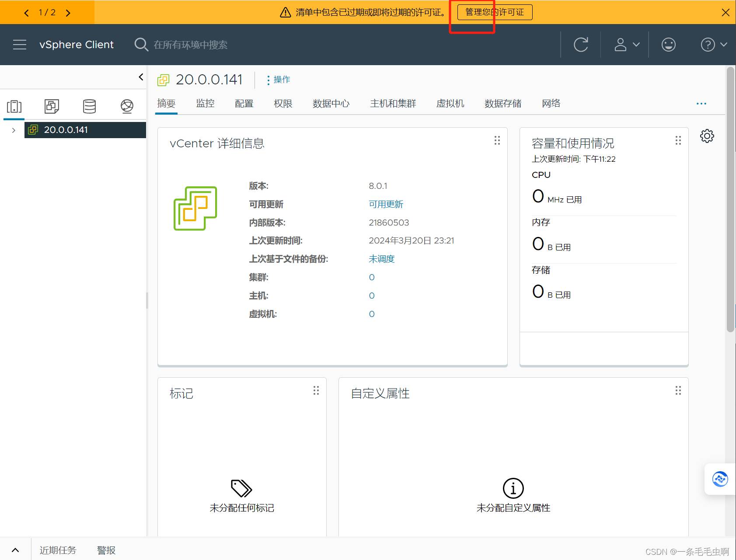736x560 pixels.
Task: Open the hamburger navigation menu
Action: [x=20, y=45]
